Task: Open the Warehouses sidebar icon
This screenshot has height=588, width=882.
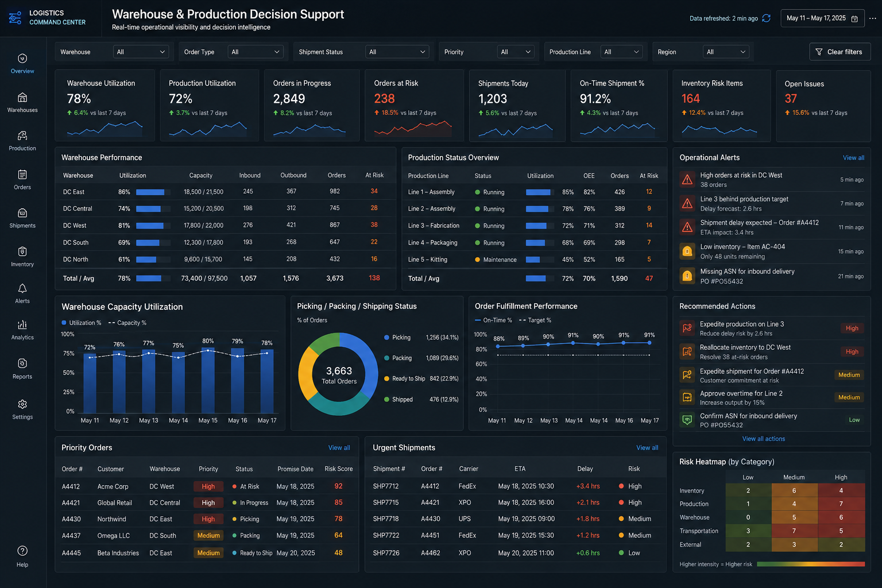Action: tap(22, 98)
